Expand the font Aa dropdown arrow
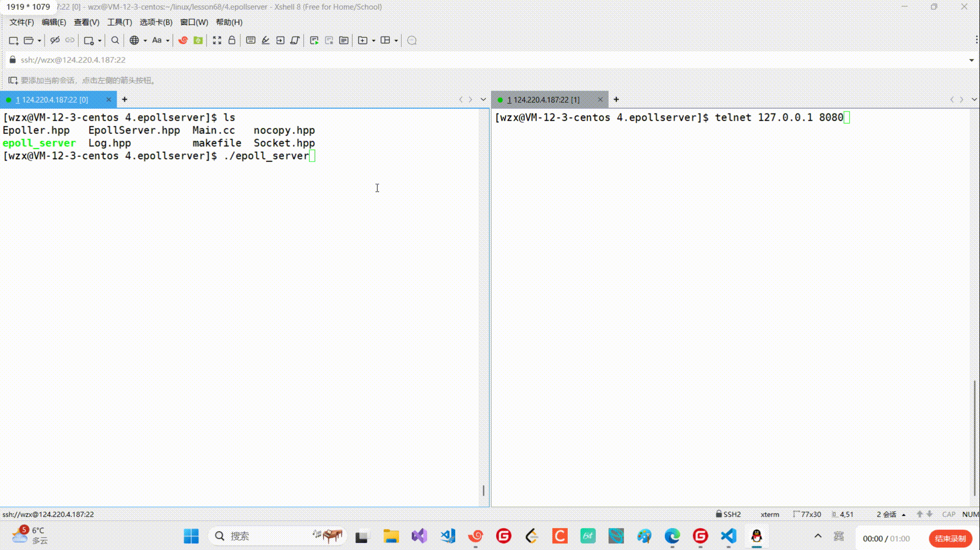980x550 pixels. (168, 41)
